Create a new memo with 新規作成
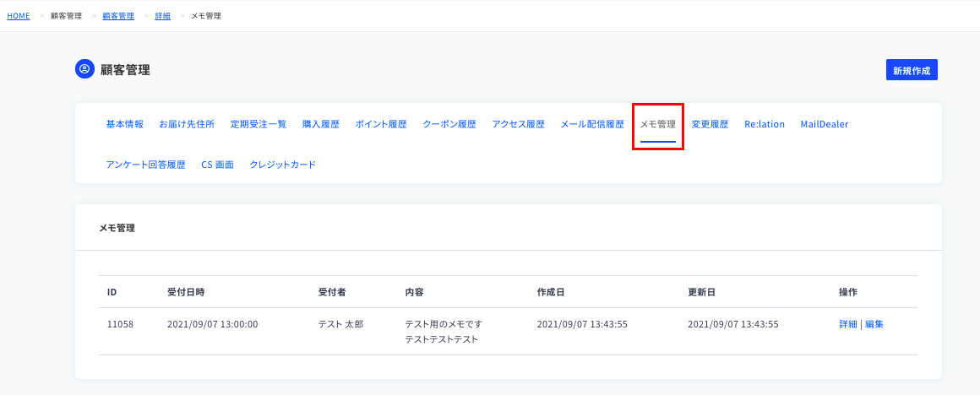 click(912, 71)
